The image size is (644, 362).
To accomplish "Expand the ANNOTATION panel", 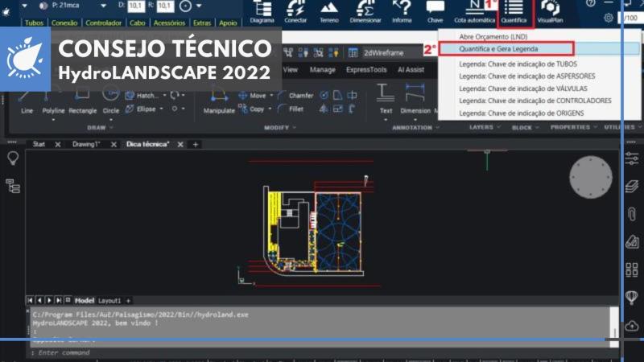I will point(415,128).
